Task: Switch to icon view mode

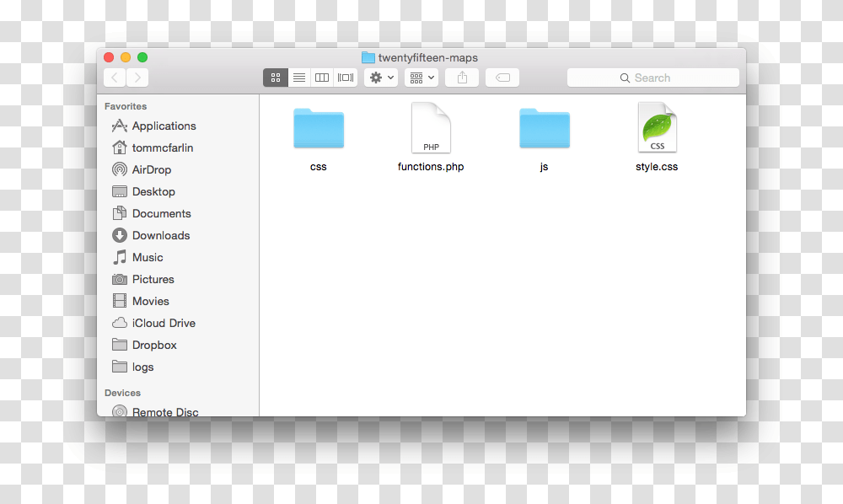Action: coord(276,78)
